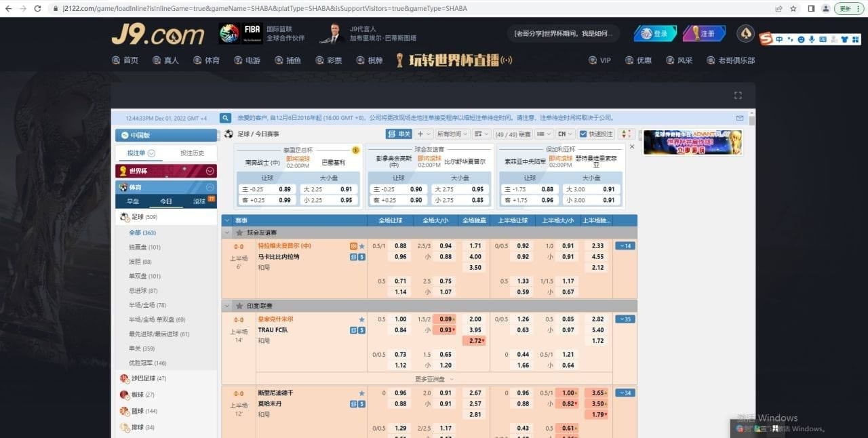Collapse the 体育 sidebar section
This screenshot has width=868, height=438.
pyautogui.click(x=210, y=187)
